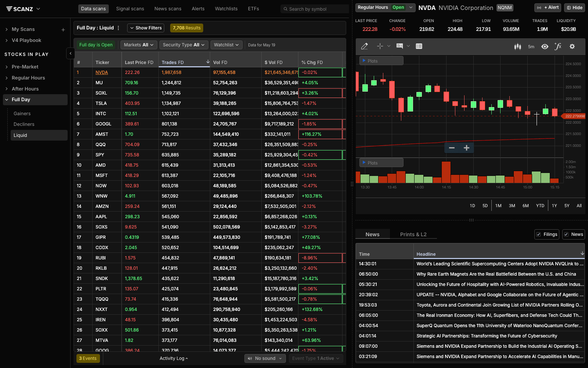
Task: Click the Full day is Open status
Action: pyautogui.click(x=96, y=45)
